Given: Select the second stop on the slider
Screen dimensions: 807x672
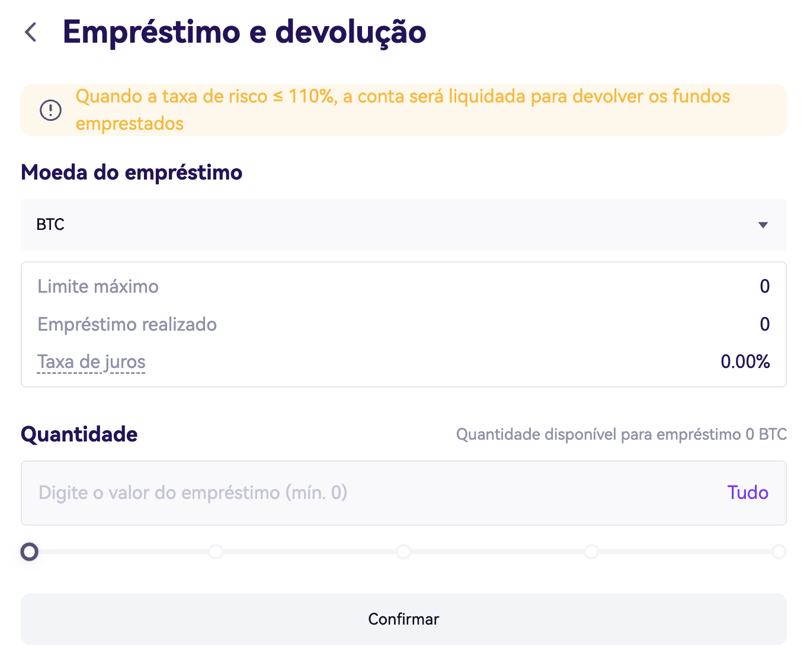Looking at the screenshot, I should (x=216, y=552).
